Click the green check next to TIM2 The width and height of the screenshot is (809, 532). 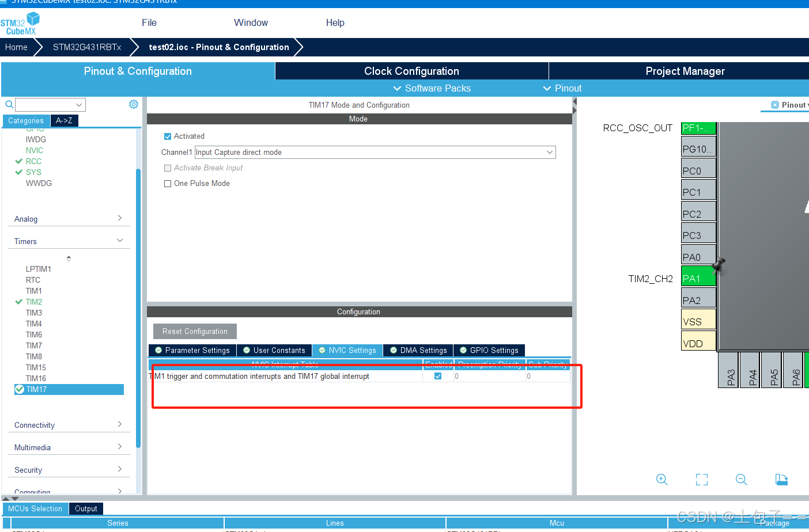[19, 302]
